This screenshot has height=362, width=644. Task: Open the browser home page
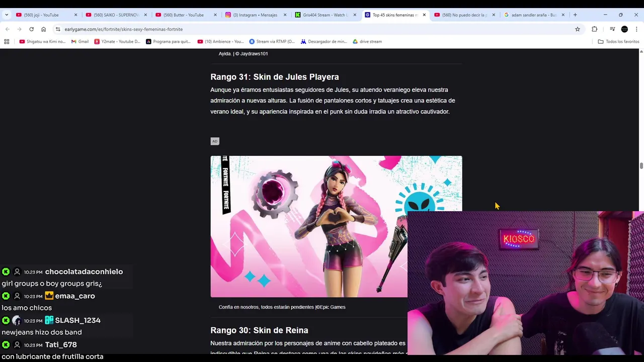(44, 29)
